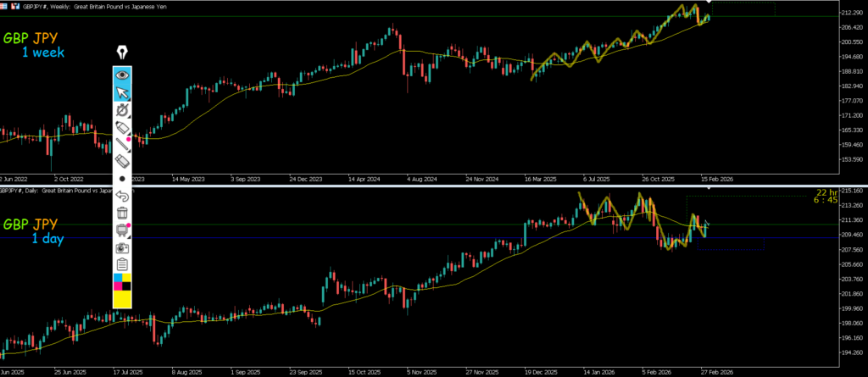Image resolution: width=868 pixels, height=377 pixels.
Task: Toggle the eye visibility button
Action: pyautogui.click(x=122, y=75)
